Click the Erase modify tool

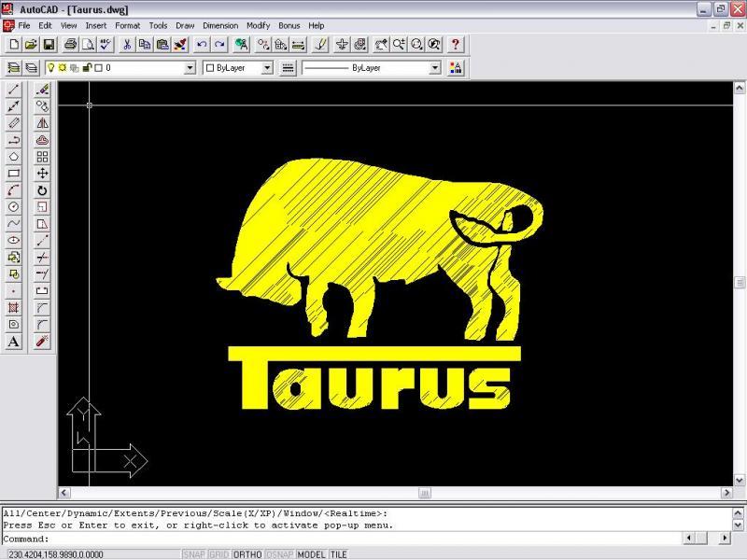pyautogui.click(x=43, y=90)
